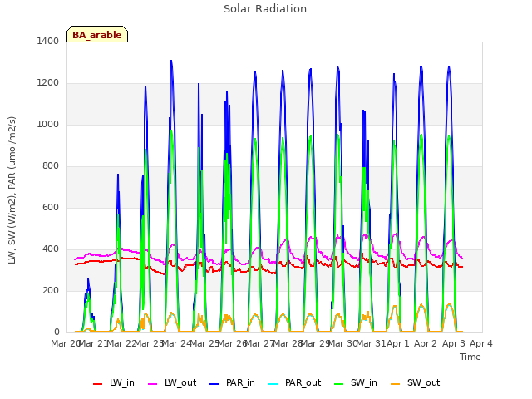
Task: Toggle the PAR_out legend entry
Action: pos(294,383)
